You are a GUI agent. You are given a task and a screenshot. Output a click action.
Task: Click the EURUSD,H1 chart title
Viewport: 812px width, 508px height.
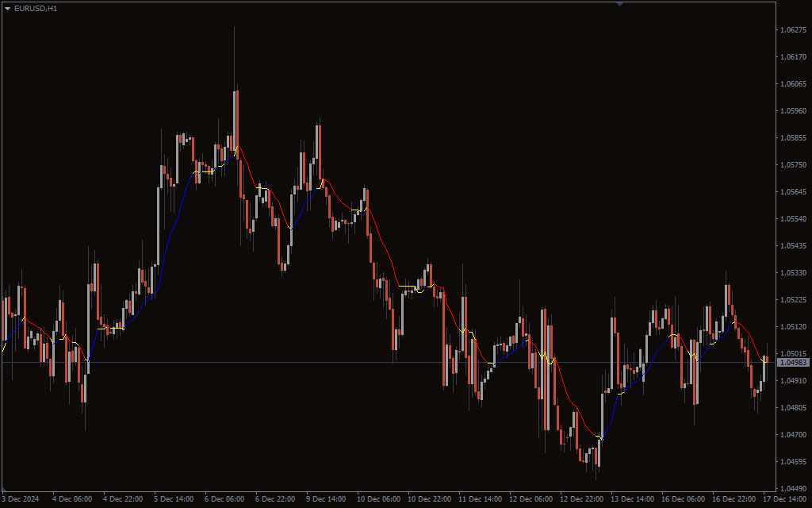[36, 8]
